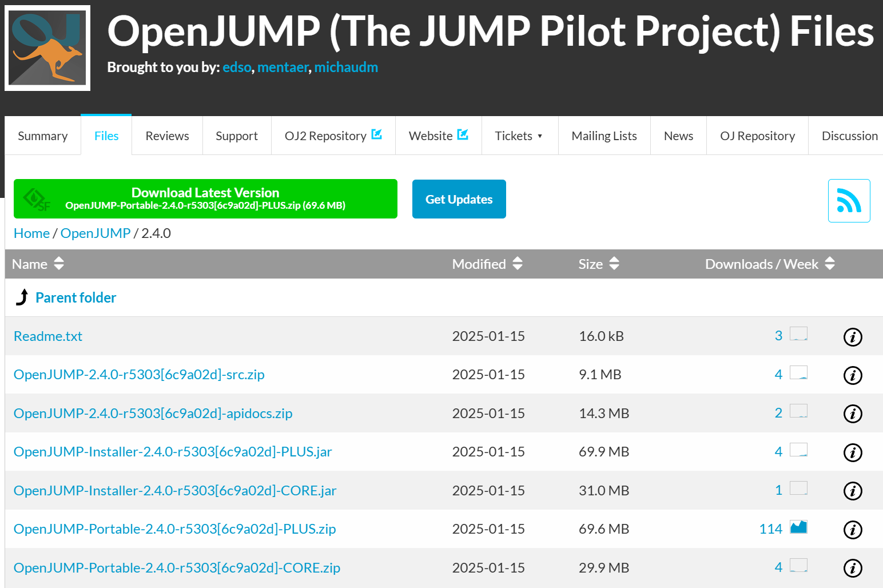
Task: Download Readme.txt
Action: (48, 336)
